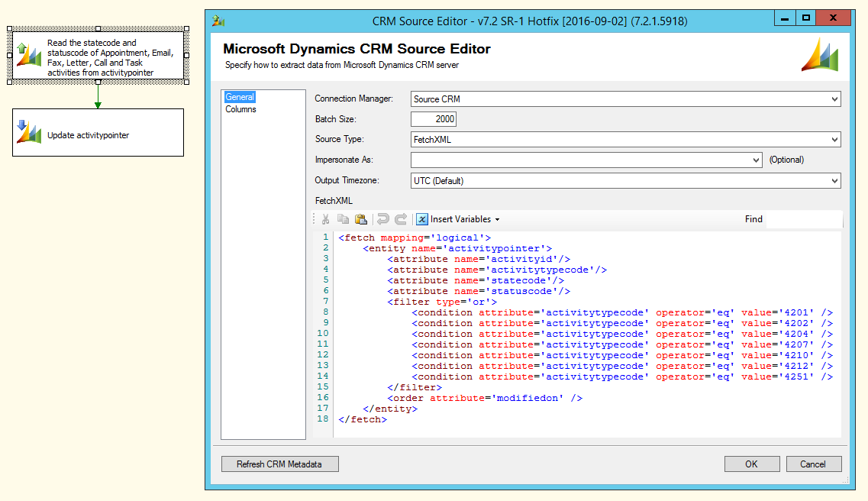Click the line with entity name 'activitypointer'

click(x=457, y=248)
